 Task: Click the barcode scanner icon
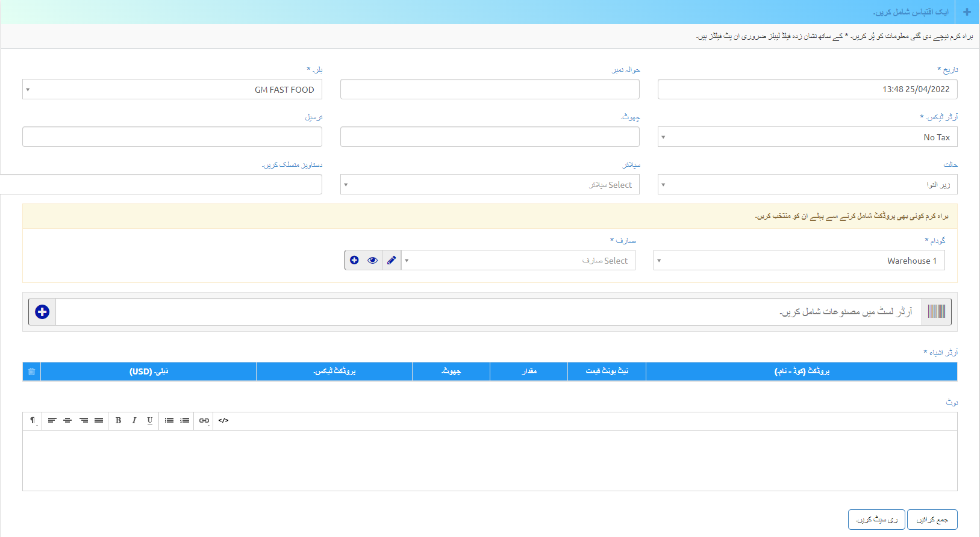pos(936,311)
